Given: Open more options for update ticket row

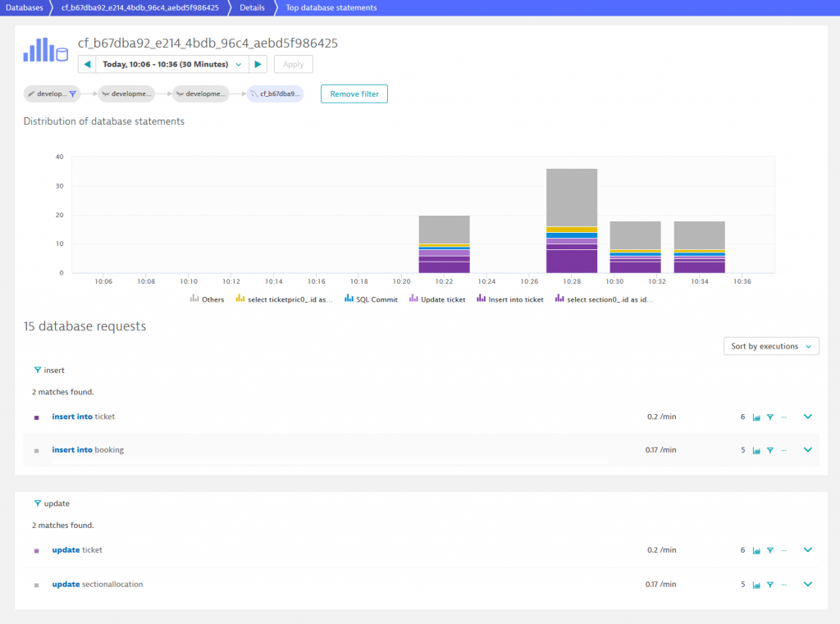Looking at the screenshot, I should 783,550.
